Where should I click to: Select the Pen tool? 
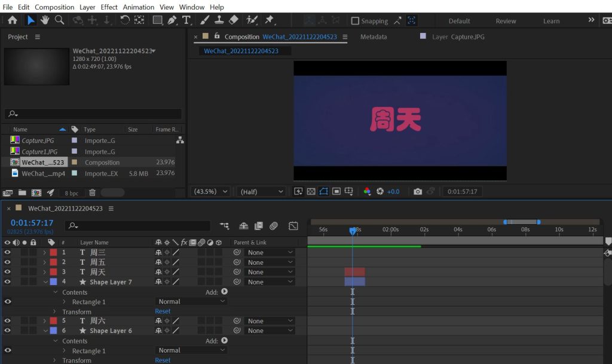(172, 20)
